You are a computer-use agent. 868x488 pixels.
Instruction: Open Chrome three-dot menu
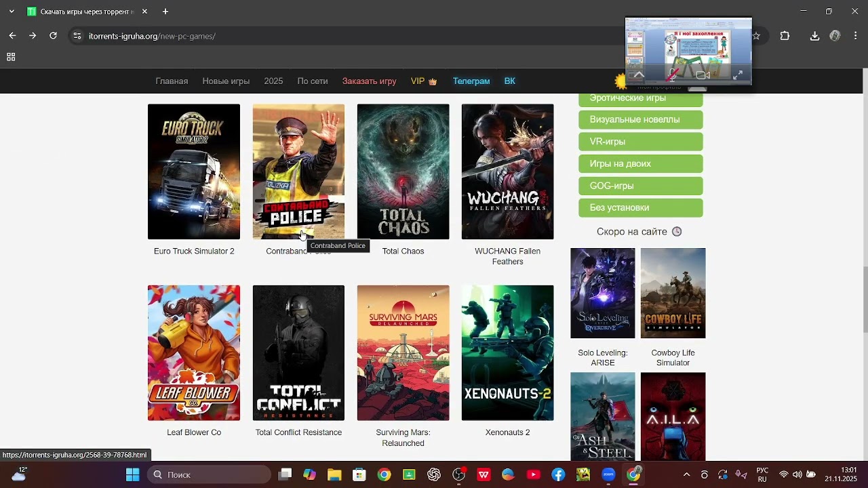pyautogui.click(x=855, y=36)
